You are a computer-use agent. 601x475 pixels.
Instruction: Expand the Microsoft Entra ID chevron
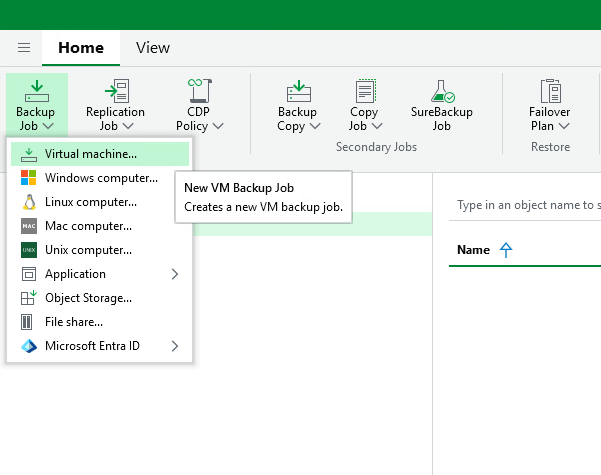click(175, 346)
